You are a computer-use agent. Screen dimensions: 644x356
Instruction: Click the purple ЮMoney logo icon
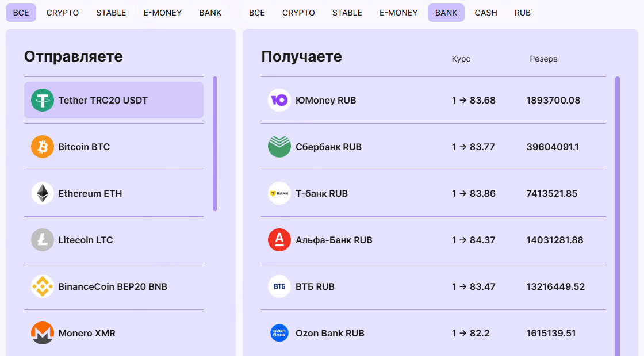click(279, 100)
